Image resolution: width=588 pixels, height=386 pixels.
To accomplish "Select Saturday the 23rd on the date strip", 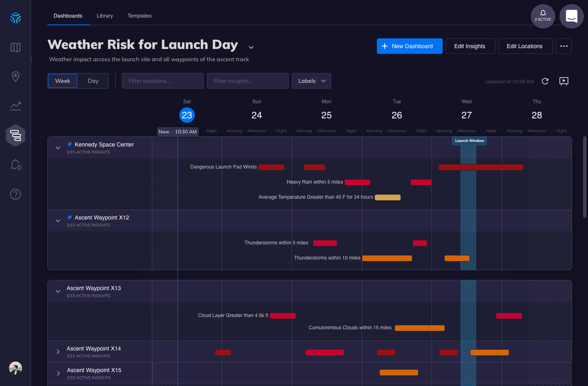I will point(187,115).
